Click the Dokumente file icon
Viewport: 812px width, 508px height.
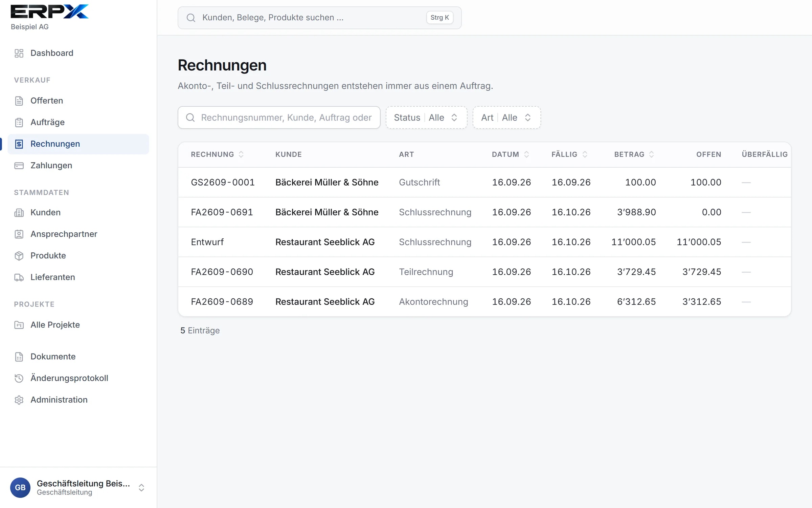19,357
